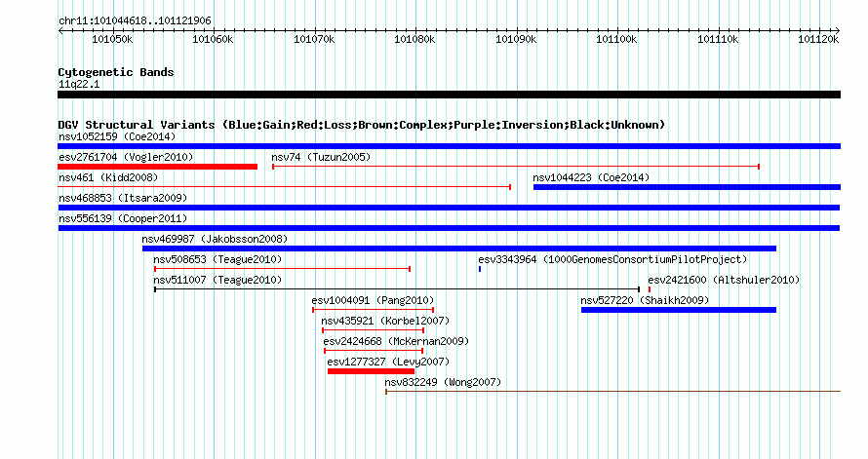Click the 101080k ruler tick label
Screen dimensions: 868x459
point(414,39)
